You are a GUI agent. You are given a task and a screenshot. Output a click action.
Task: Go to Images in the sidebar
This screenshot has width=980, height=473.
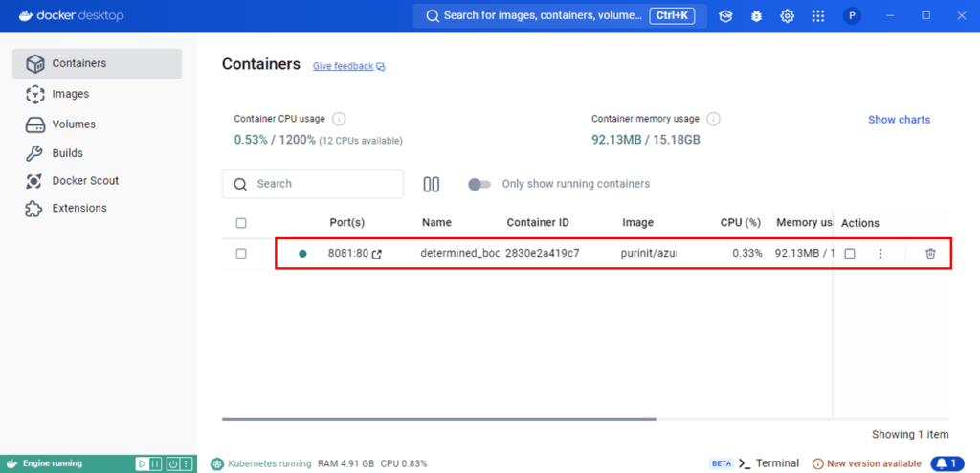pyautogui.click(x=70, y=94)
